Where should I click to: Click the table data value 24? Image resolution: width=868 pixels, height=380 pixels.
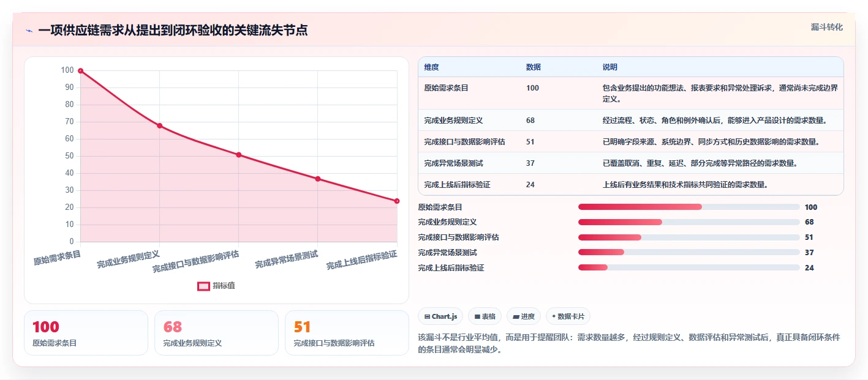[x=530, y=185]
